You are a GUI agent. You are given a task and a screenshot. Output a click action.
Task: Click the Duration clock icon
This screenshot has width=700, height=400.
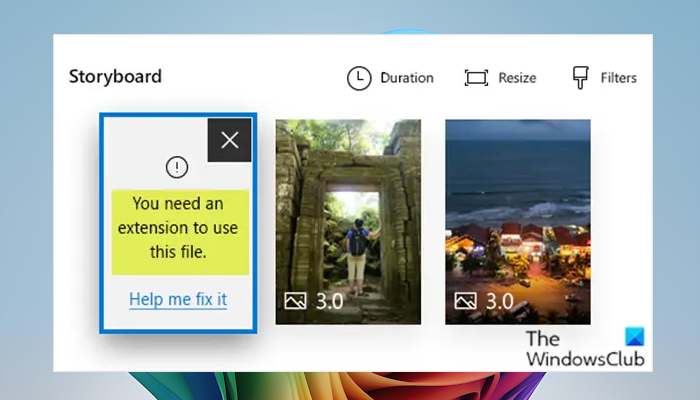[359, 78]
